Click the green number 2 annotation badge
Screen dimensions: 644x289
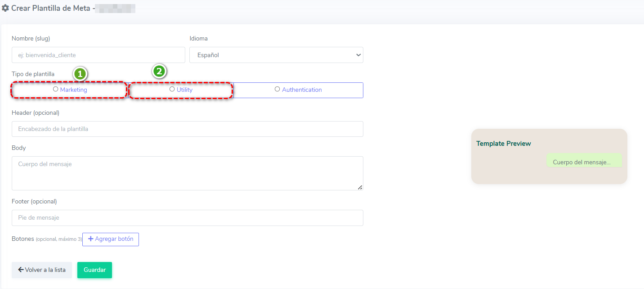tap(159, 71)
